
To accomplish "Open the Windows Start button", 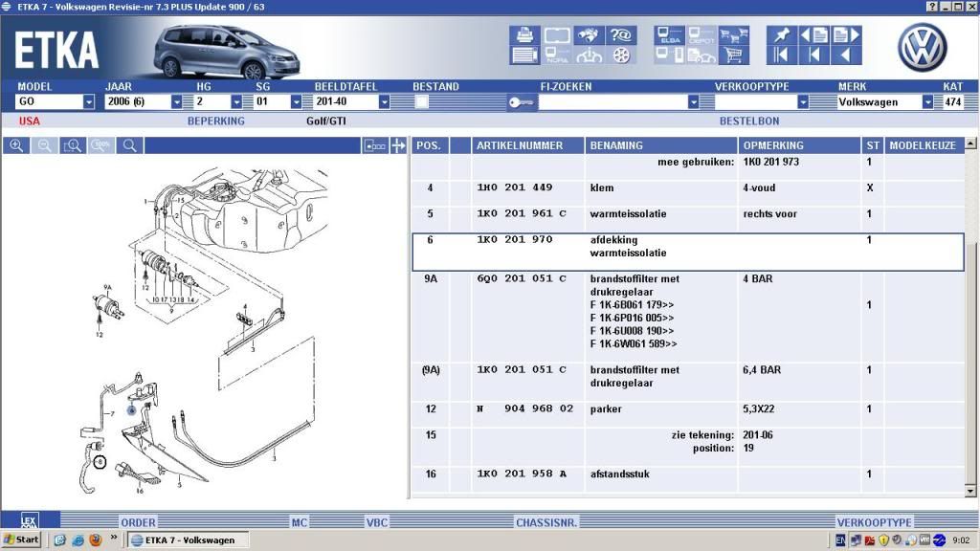I will click(21, 540).
